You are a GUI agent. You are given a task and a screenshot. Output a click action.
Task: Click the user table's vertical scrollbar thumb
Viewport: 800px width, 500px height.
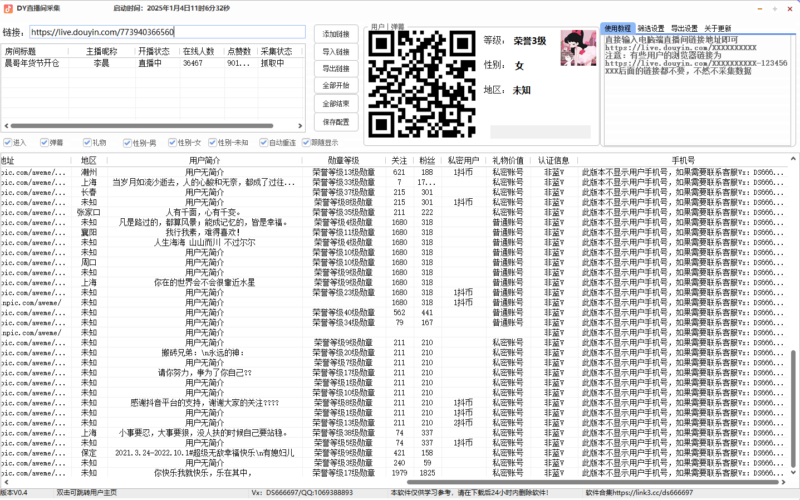[793, 408]
